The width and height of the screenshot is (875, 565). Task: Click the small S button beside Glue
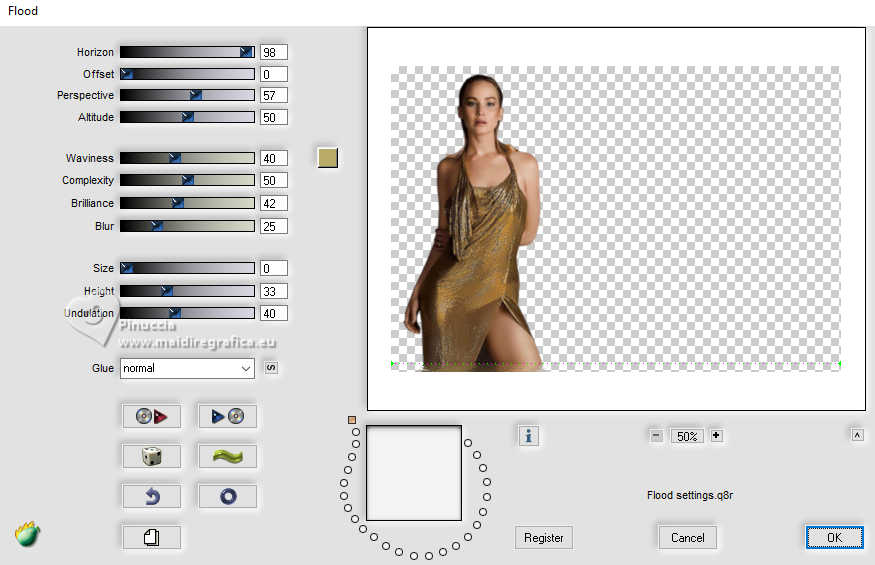coord(271,368)
